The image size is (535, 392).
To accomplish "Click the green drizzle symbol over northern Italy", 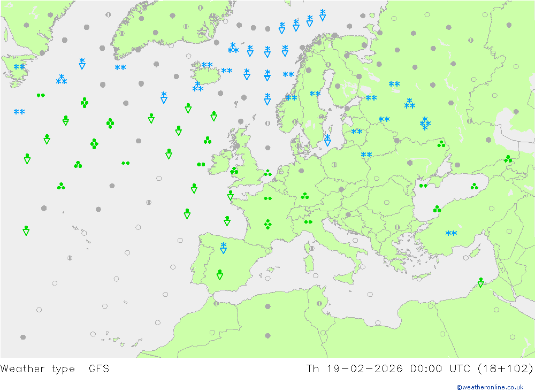I will click(308, 222).
